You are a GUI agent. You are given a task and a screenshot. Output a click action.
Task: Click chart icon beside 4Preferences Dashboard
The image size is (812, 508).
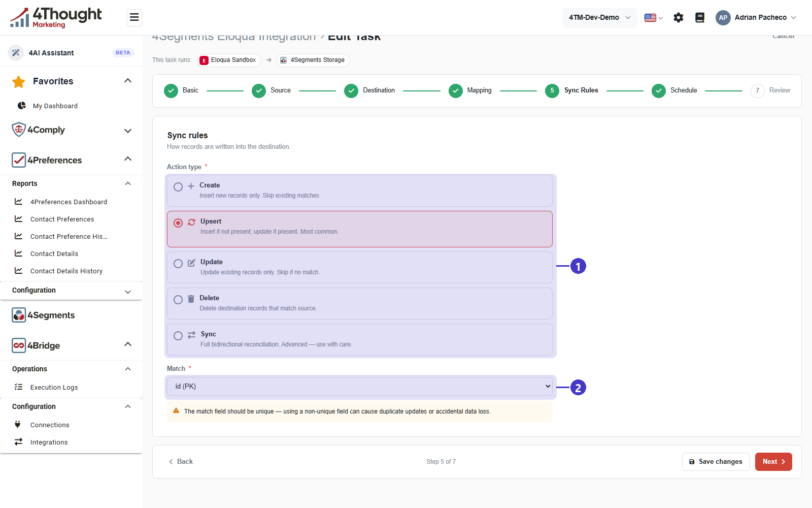[19, 201]
